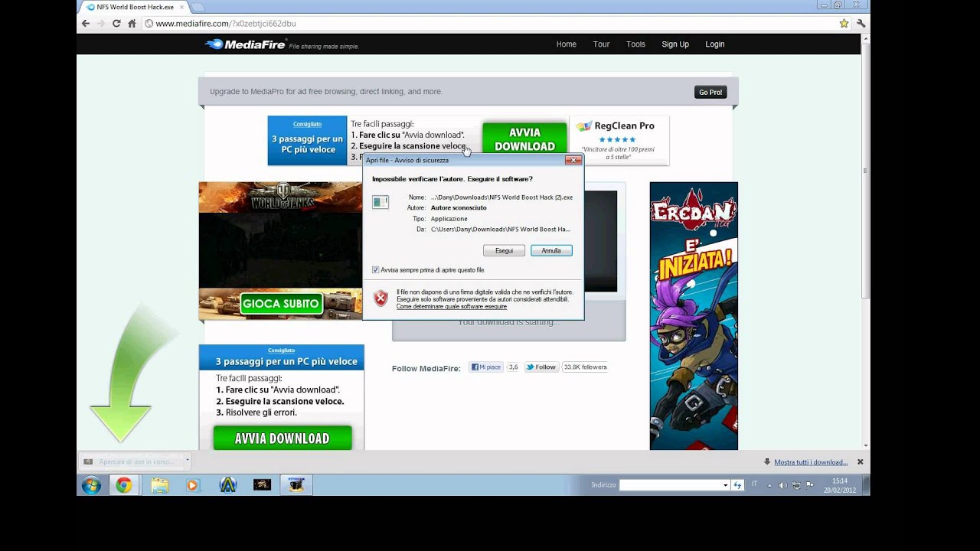Open Come determinare quale software eseguire link
The height and width of the screenshot is (551, 980).
click(451, 306)
